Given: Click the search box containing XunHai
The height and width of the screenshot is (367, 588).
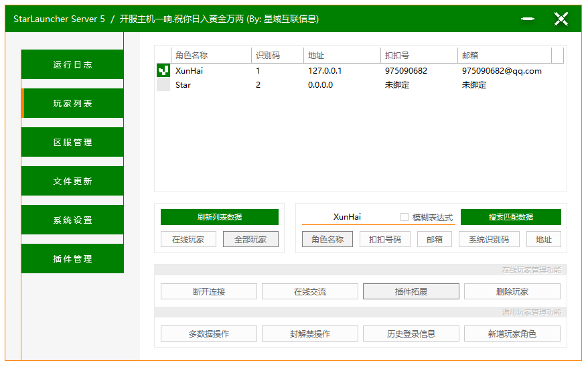Looking at the screenshot, I should tap(349, 217).
